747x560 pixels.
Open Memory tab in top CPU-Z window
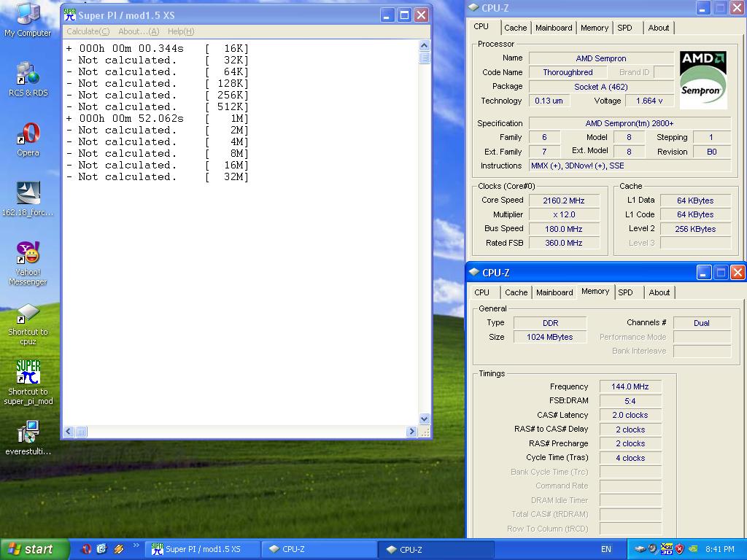[594, 28]
